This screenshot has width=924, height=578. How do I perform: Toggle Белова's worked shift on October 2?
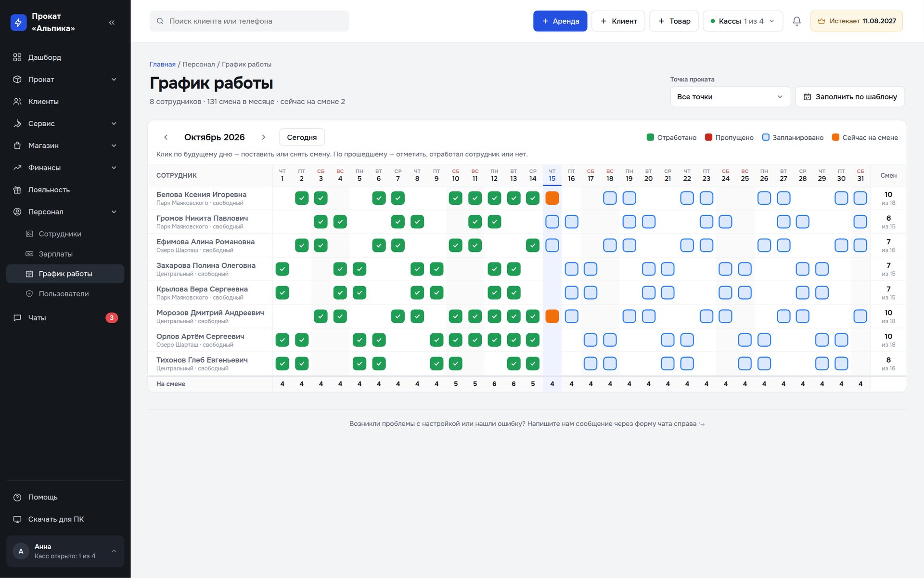coord(302,198)
